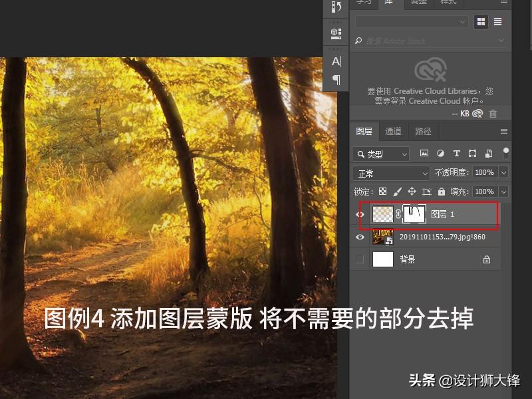The image size is (532, 399).
Task: Open the library selection dropdown
Action: pos(412,22)
